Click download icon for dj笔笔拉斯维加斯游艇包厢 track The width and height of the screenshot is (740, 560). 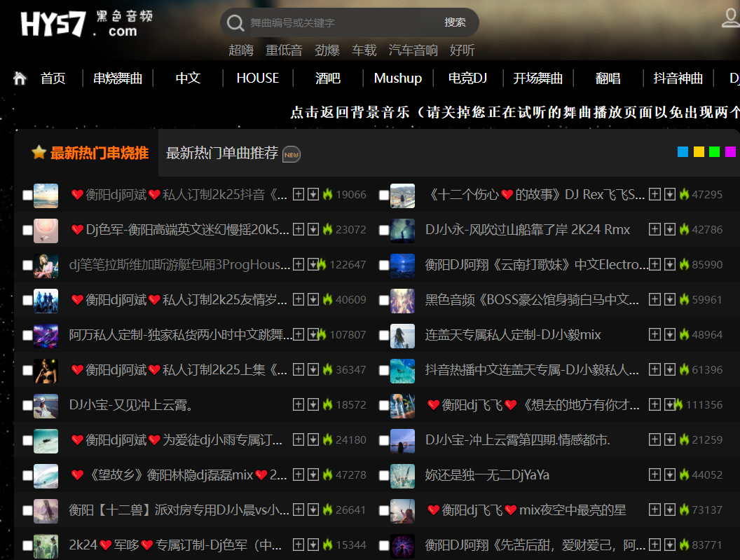pos(313,264)
